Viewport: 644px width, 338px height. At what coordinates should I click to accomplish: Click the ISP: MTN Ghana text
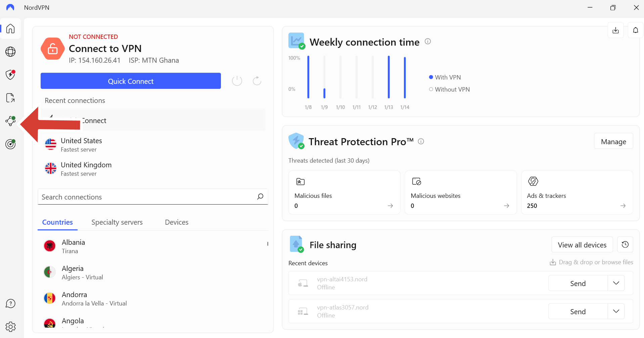(x=154, y=60)
